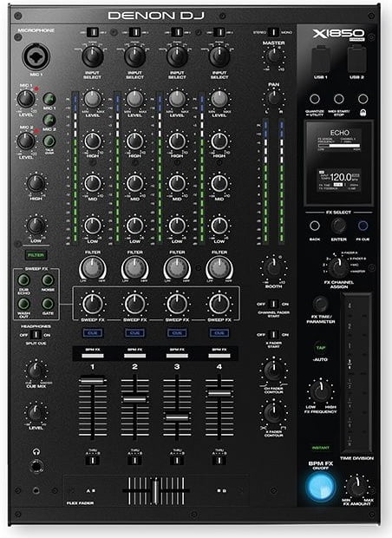Click the channel 1 CUE button
The image size is (392, 538).
coord(93,333)
